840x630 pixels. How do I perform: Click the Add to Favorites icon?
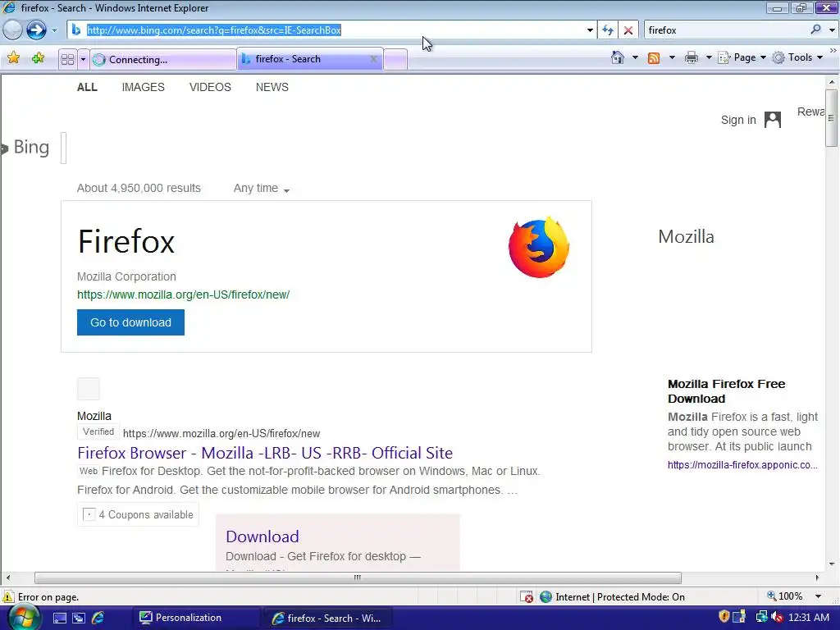pos(38,58)
